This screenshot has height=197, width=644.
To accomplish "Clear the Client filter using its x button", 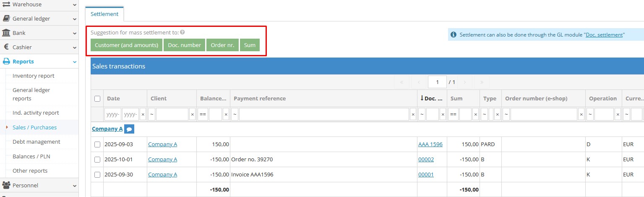I will pos(192,114).
